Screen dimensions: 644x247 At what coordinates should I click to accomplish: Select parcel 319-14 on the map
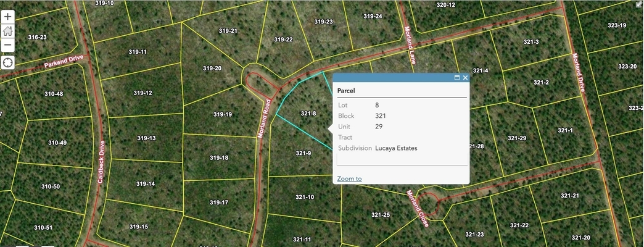[145, 184]
